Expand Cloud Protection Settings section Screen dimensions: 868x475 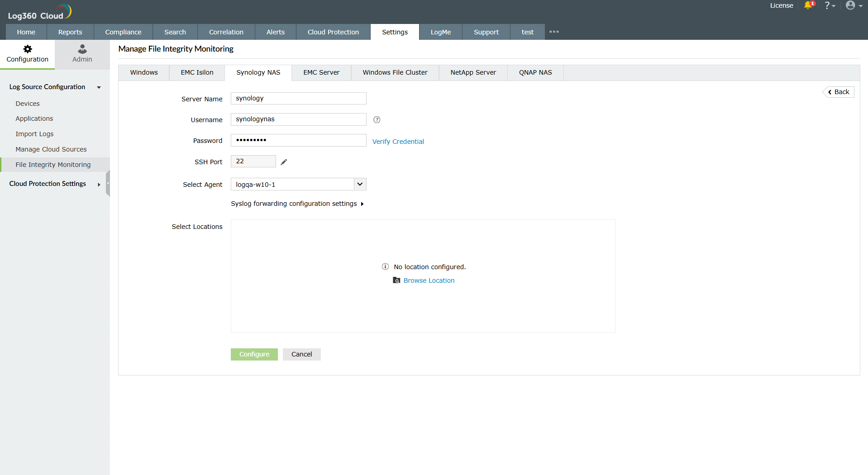(x=99, y=184)
